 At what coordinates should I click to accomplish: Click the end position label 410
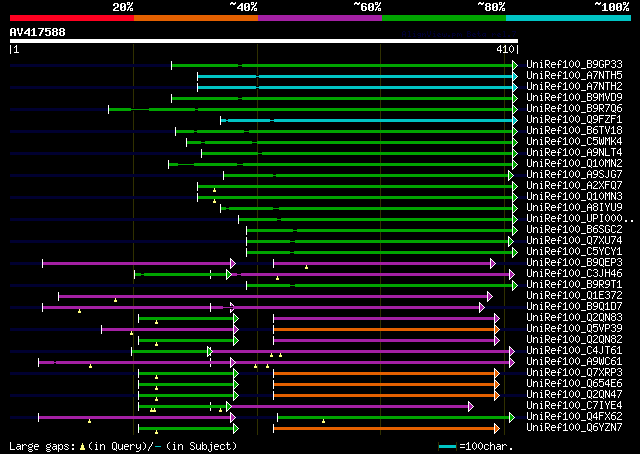[x=505, y=49]
